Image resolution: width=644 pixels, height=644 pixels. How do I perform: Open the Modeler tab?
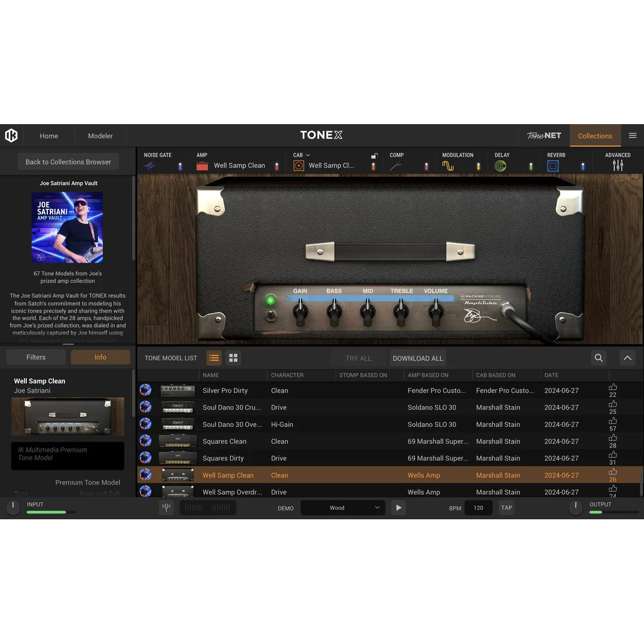pos(100,136)
